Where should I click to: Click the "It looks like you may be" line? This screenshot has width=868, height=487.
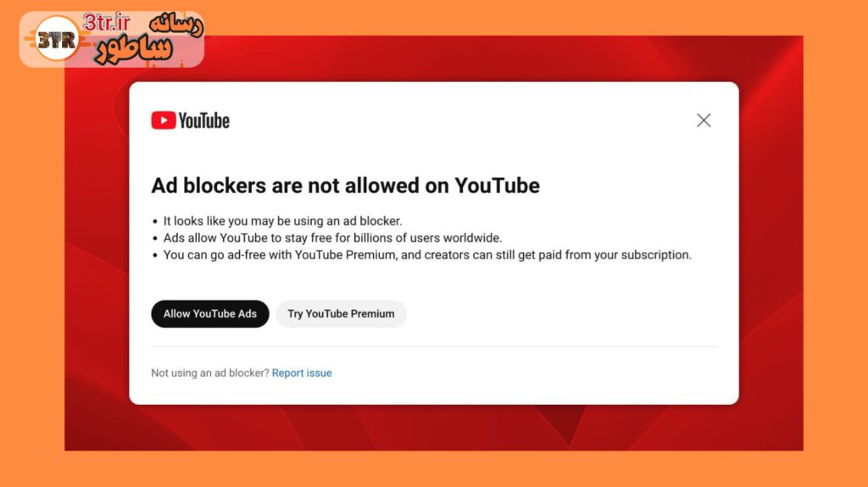tap(282, 221)
